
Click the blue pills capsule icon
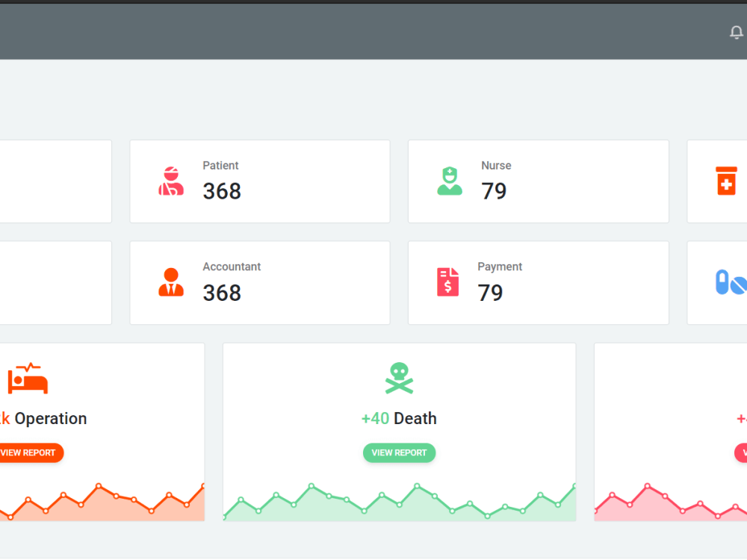731,282
